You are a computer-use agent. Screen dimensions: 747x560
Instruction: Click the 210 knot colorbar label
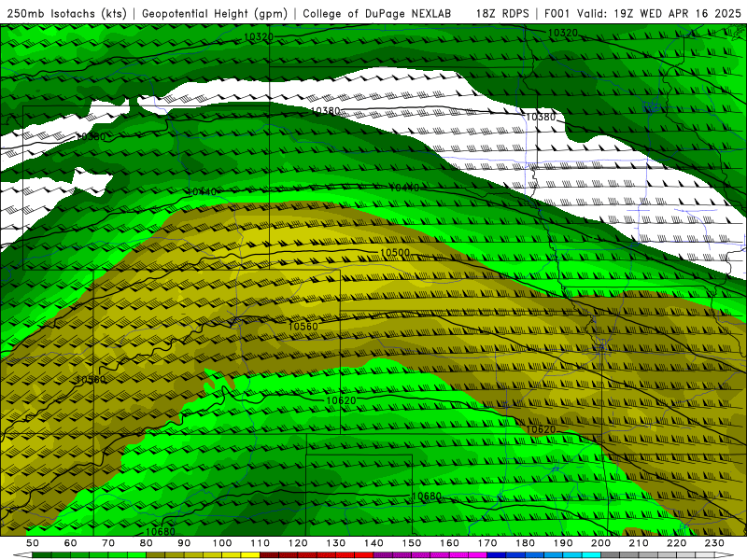pos(639,543)
